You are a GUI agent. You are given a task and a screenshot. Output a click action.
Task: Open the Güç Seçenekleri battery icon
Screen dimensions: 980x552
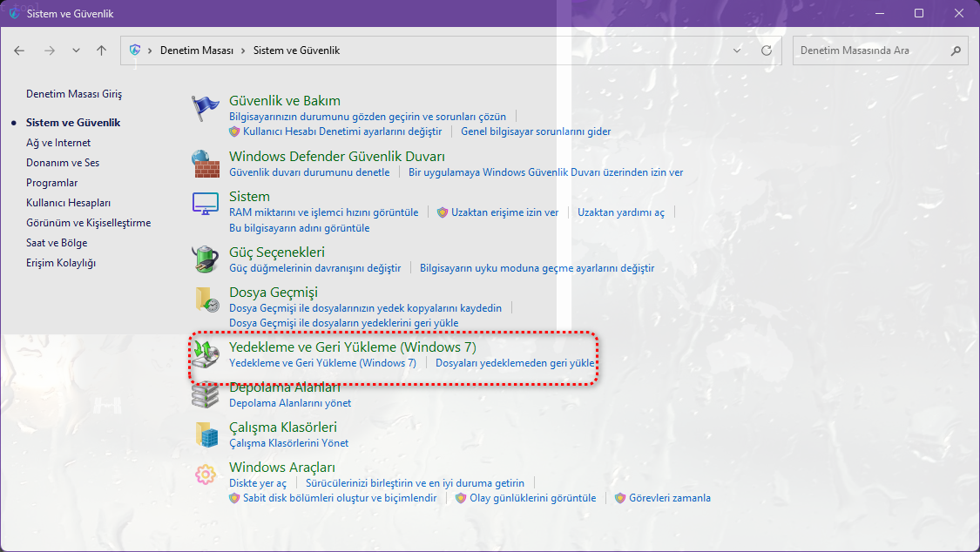pyautogui.click(x=205, y=259)
